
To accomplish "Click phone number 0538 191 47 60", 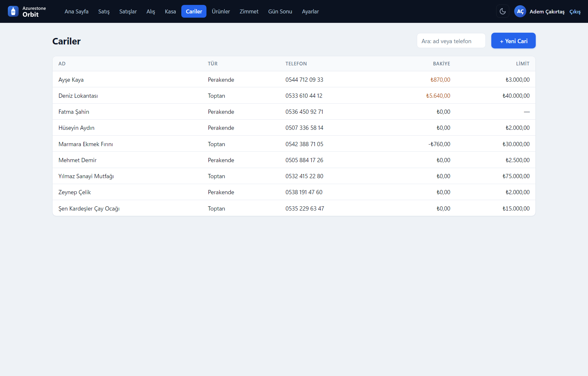I will [x=304, y=192].
